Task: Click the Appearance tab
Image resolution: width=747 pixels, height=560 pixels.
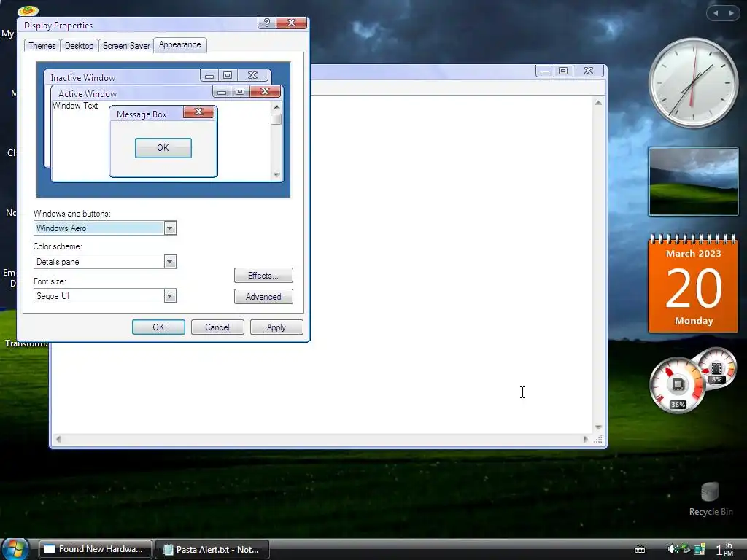Action: 179,44
